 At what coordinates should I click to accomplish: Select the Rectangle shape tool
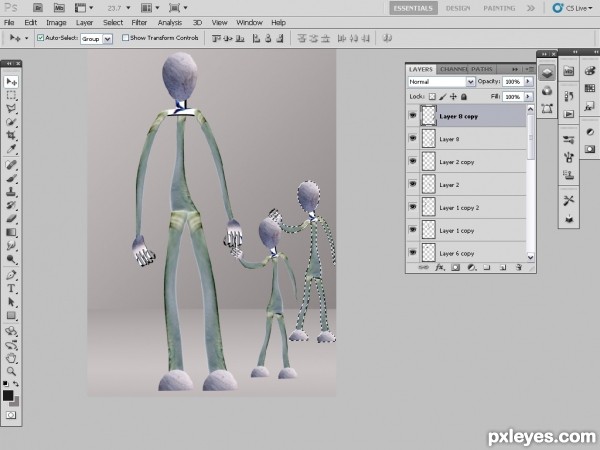[11, 316]
